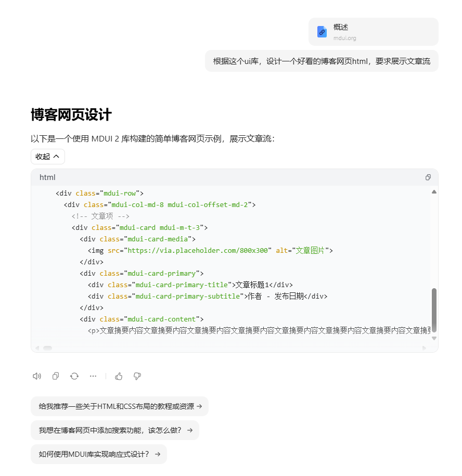The width and height of the screenshot is (462, 476).
Task: Click the horizontal scroll-left arrow of code
Action: point(37,348)
